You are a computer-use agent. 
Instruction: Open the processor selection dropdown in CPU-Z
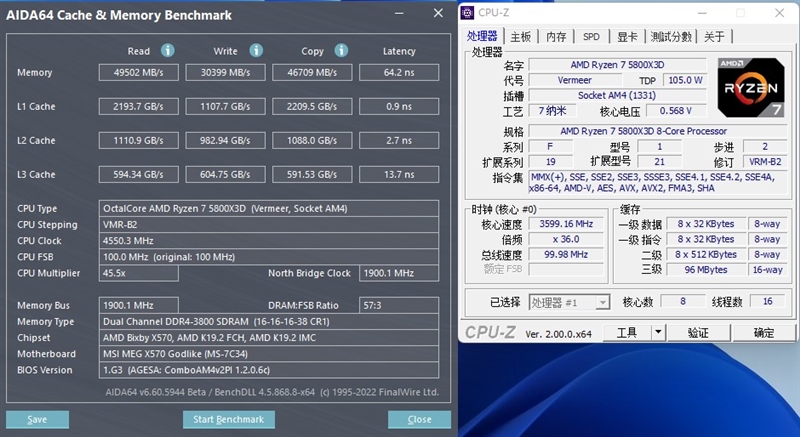pyautogui.click(x=603, y=302)
